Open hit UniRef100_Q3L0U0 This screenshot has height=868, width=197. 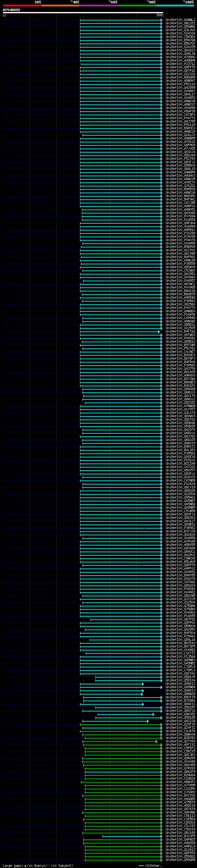click(180, 30)
